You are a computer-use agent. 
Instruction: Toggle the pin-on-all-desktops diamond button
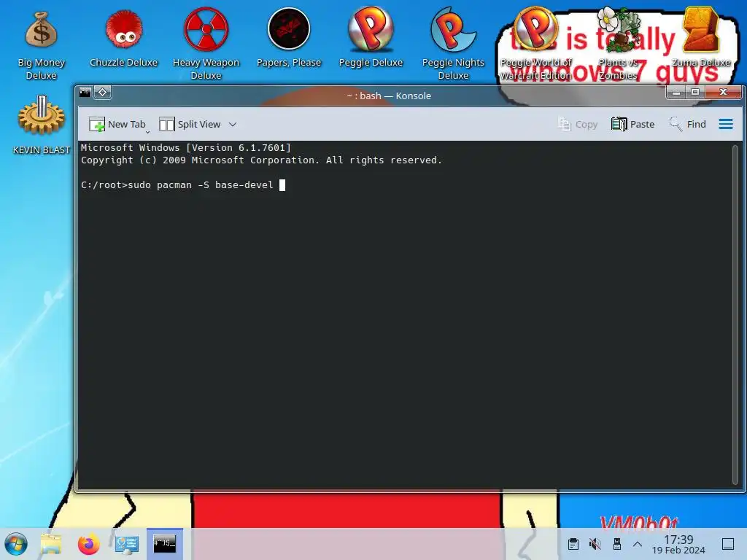coord(102,93)
